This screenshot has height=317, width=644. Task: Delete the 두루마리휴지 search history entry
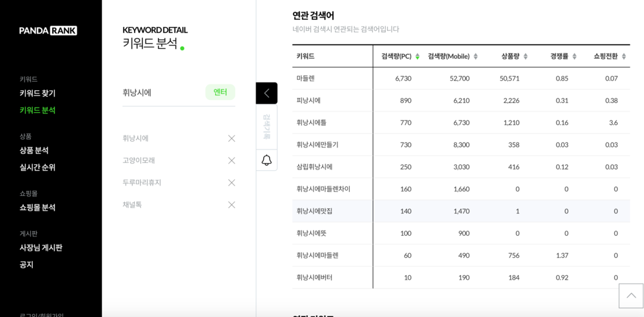[x=232, y=183]
